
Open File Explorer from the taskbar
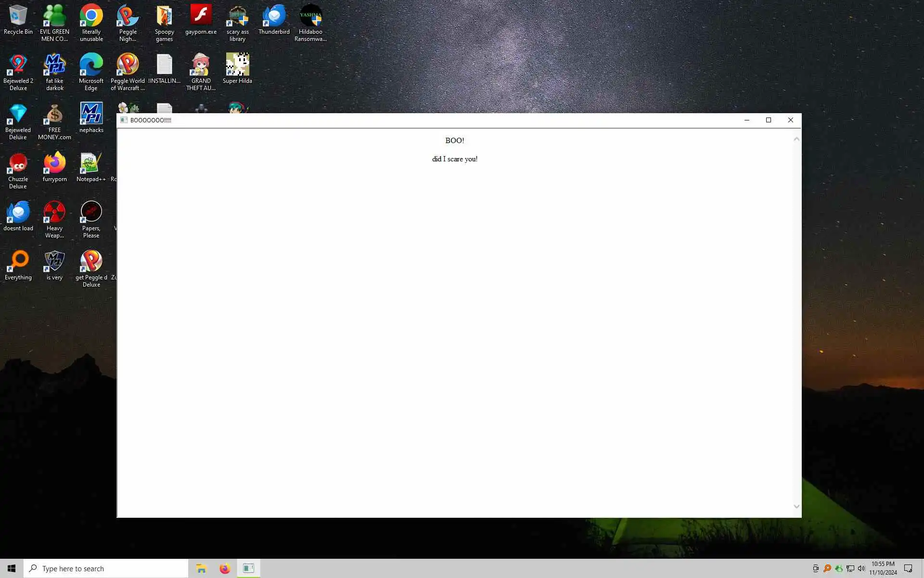[201, 568]
